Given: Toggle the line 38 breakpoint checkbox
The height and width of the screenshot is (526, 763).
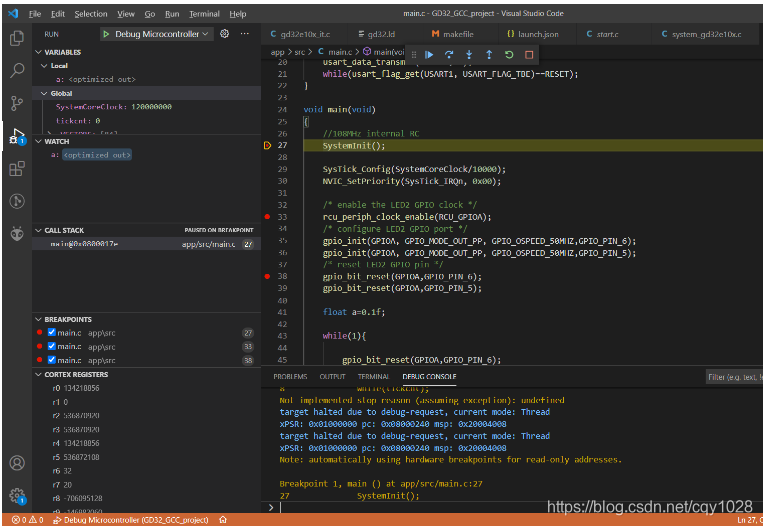Looking at the screenshot, I should point(52,360).
